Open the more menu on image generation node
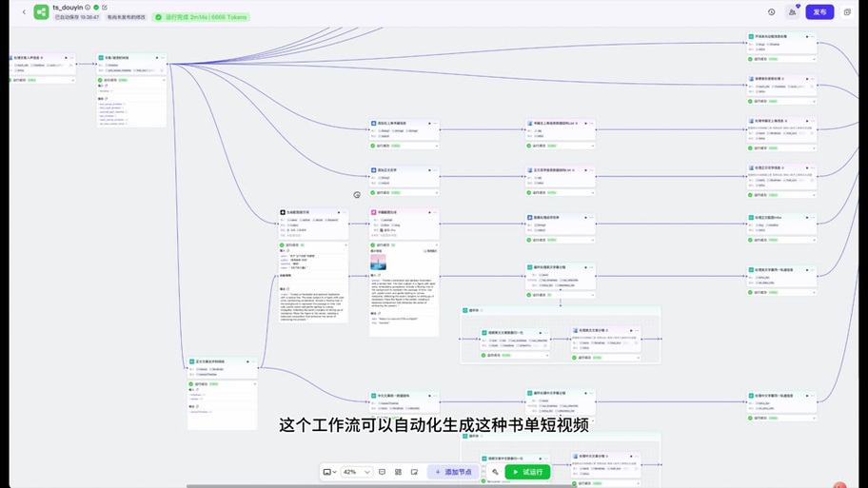Screen dimensions: 868x488 [435, 212]
